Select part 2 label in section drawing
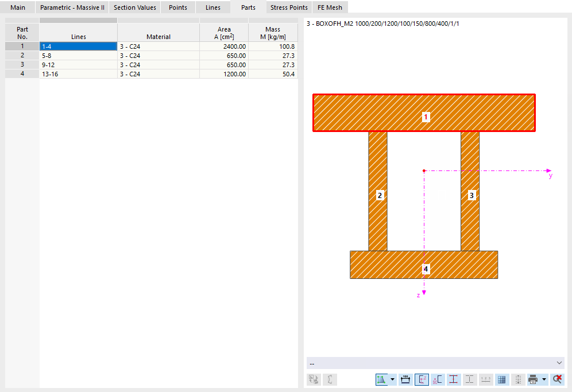 pos(380,196)
